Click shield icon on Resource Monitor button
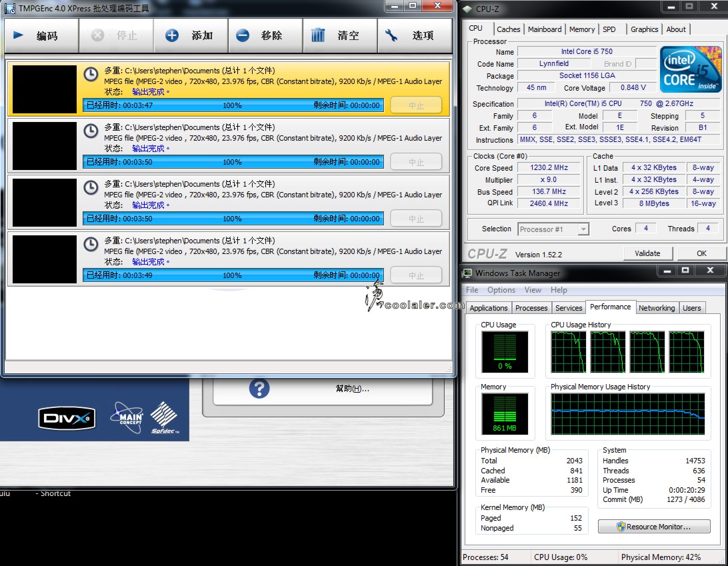Screen dimensions: 728x566 click(621, 526)
